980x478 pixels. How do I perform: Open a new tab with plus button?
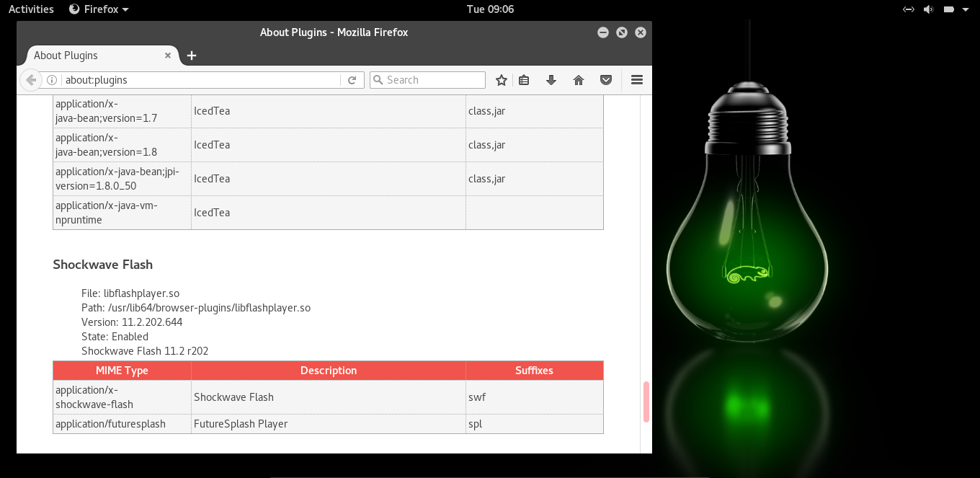(192, 56)
